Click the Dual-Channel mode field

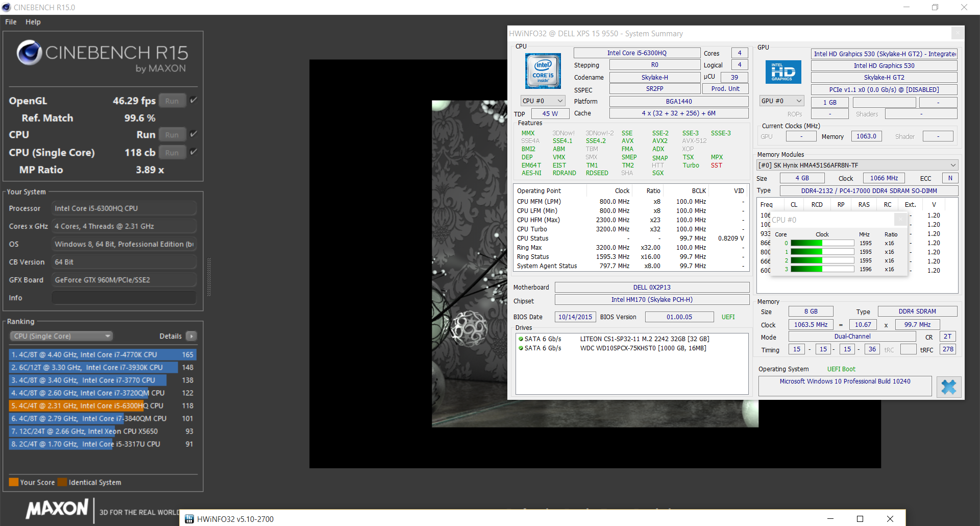click(852, 337)
